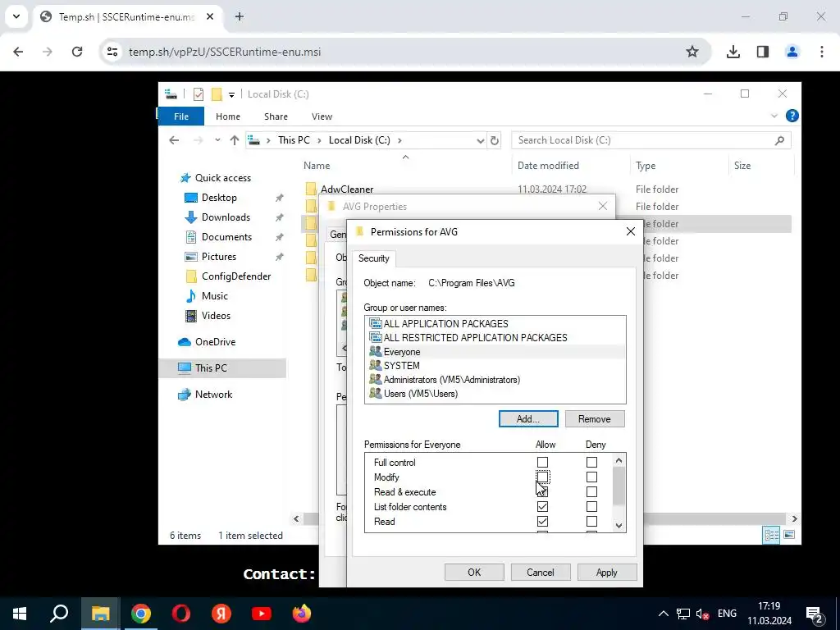Deny Read & execute checkbox
Viewport: 840px width, 630px height.
tap(591, 492)
